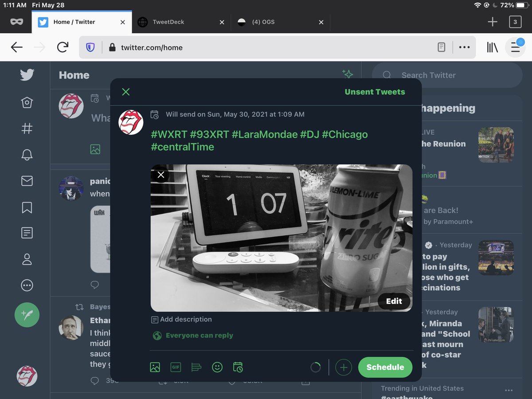Select the Home / Twitter browser tab
Viewport: 532px width, 399px height.
pos(75,22)
